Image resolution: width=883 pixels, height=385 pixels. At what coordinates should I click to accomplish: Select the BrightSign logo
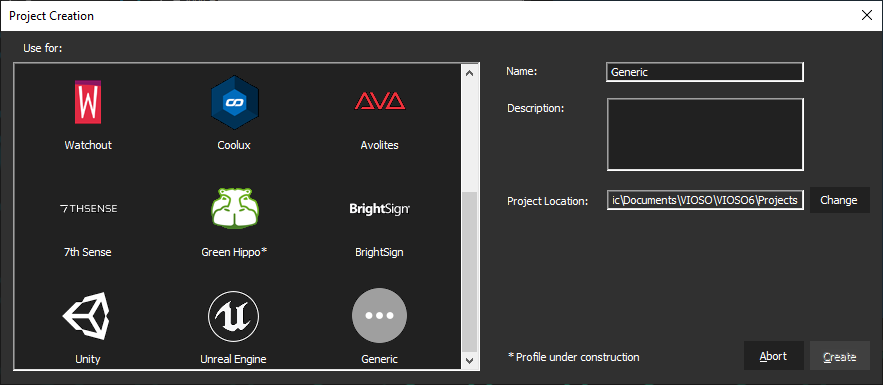(x=380, y=209)
